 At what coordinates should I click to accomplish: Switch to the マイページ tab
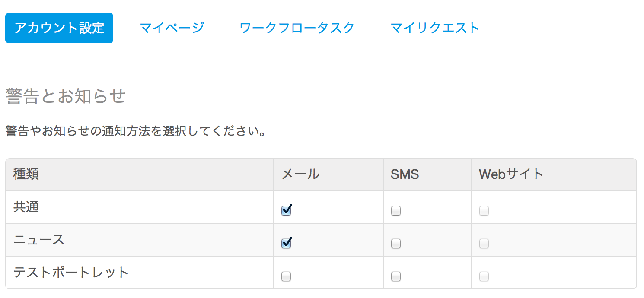point(172,28)
